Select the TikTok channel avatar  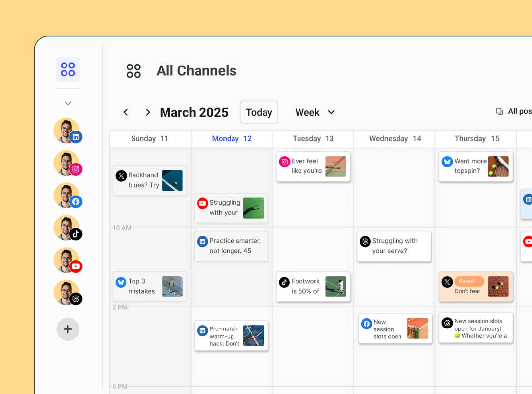click(67, 228)
